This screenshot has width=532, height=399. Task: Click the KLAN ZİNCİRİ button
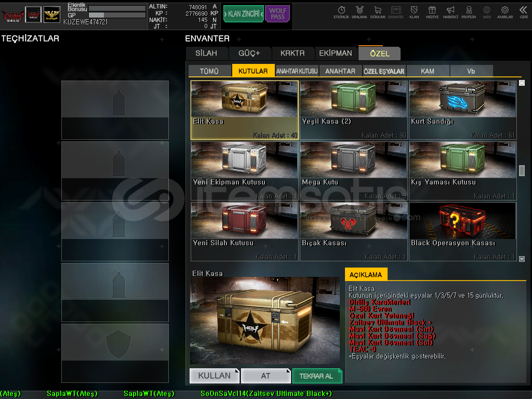243,14
